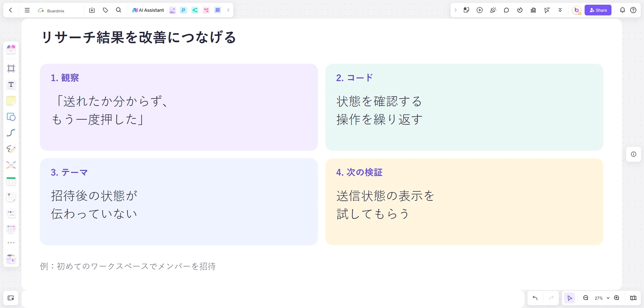The height and width of the screenshot is (308, 644).
Task: Select the Sticky note tool
Action: [x=11, y=101]
